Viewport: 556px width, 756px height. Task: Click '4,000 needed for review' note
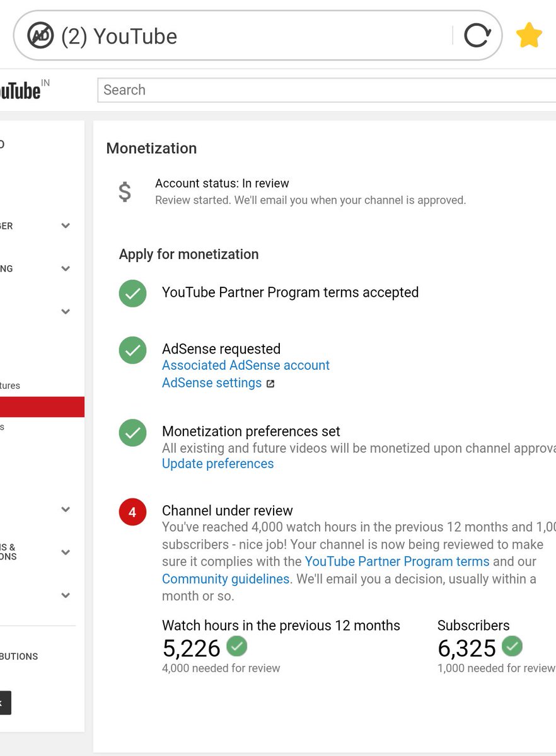pyautogui.click(x=221, y=668)
